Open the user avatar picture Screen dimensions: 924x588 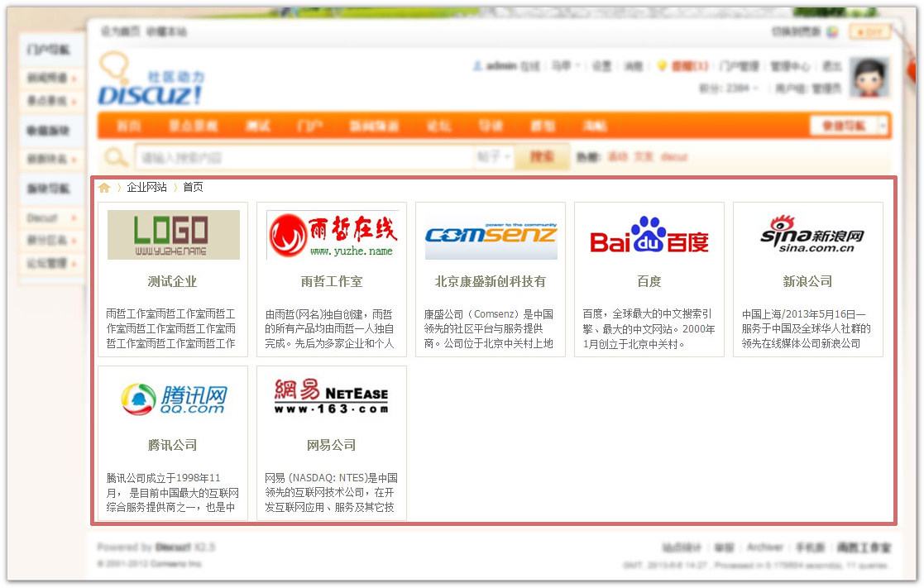click(869, 78)
